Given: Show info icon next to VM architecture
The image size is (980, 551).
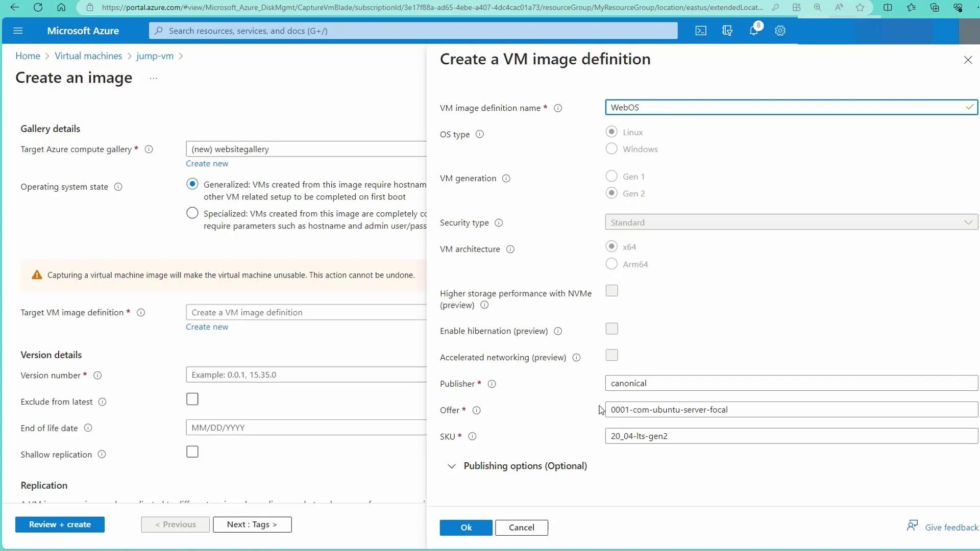Looking at the screenshot, I should coord(510,249).
